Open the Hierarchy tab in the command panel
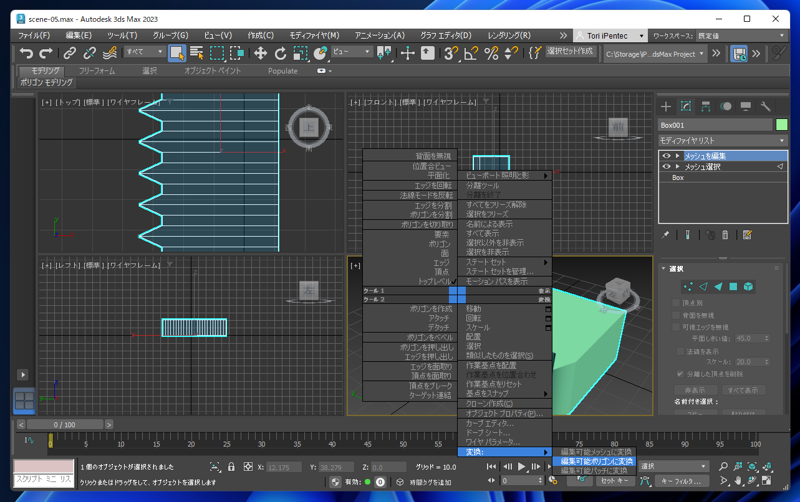Viewport: 800px width, 502px height. tap(706, 107)
